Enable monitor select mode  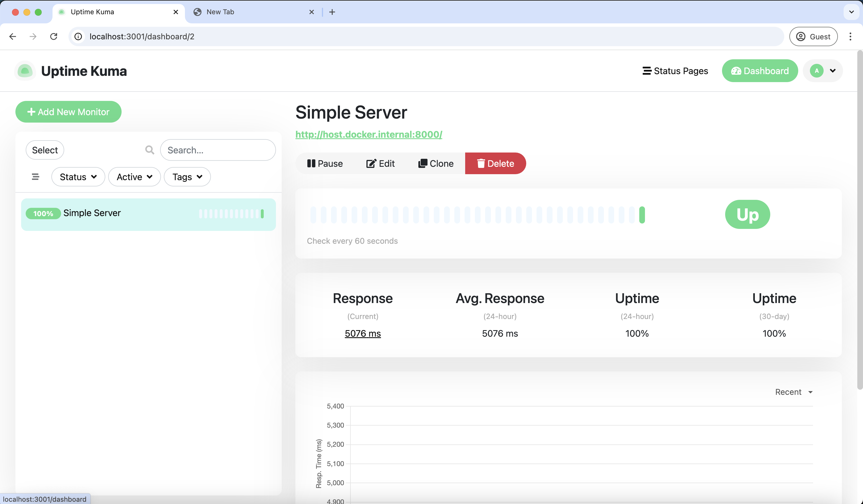click(45, 150)
